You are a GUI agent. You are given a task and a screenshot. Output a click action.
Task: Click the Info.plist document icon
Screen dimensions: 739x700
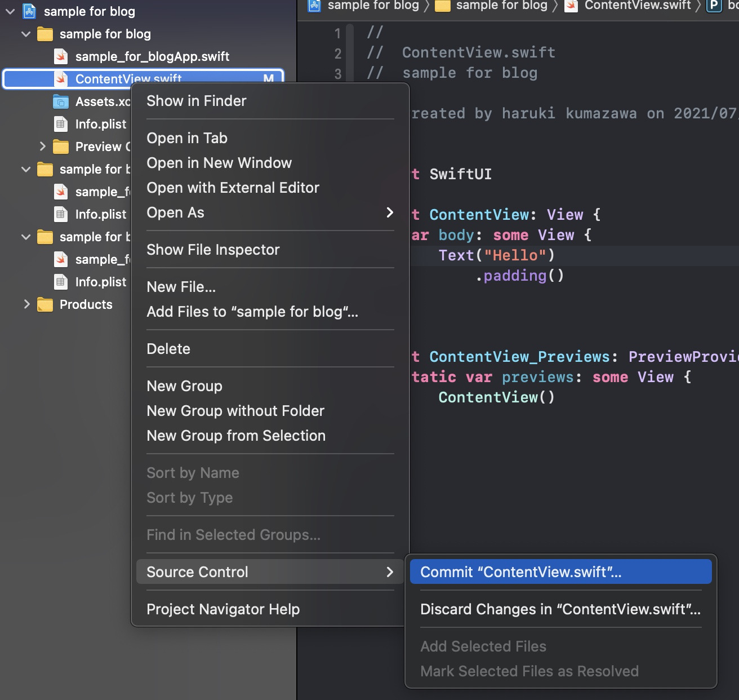61,124
